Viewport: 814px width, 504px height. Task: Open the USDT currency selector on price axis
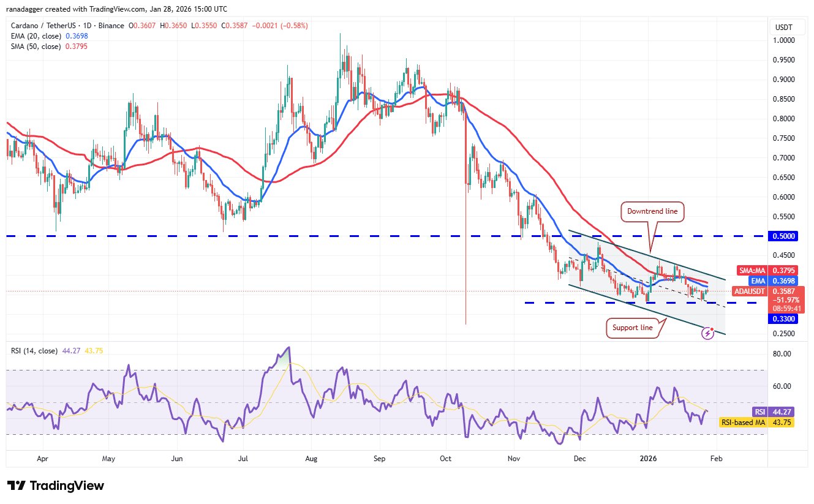784,27
